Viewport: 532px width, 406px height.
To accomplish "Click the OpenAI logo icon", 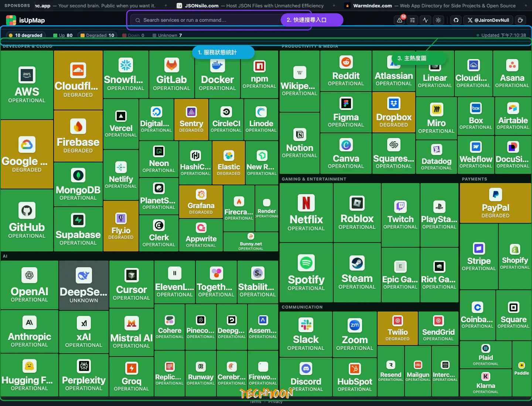I will [x=30, y=275].
